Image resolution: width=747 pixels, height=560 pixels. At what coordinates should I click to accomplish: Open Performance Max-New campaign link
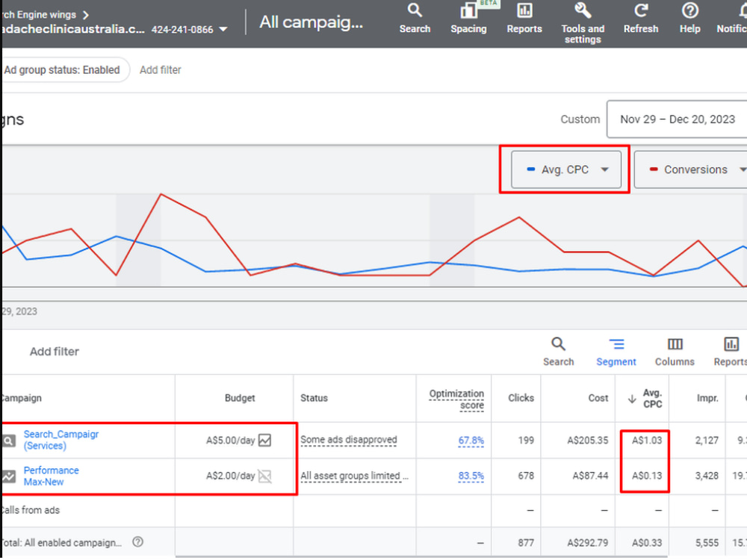coord(51,476)
